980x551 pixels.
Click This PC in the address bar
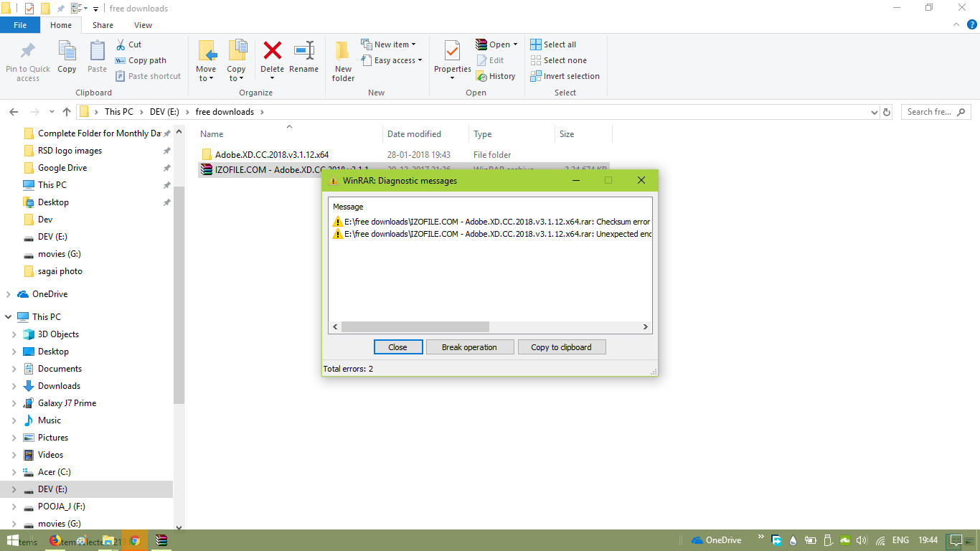[x=118, y=112]
